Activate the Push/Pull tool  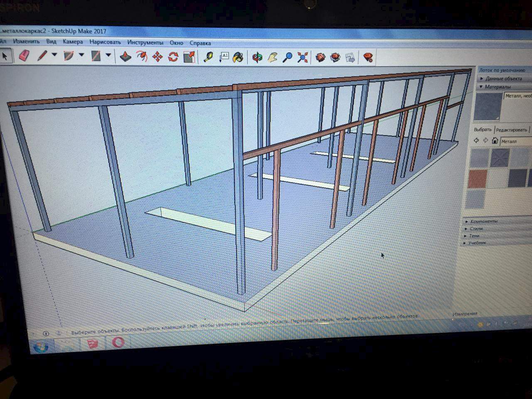[x=125, y=56]
